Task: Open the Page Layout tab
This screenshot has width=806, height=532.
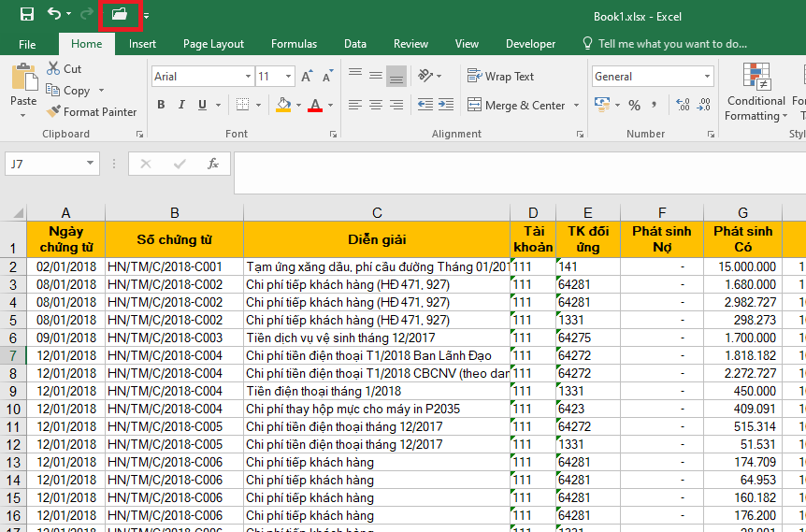Action: (x=213, y=44)
